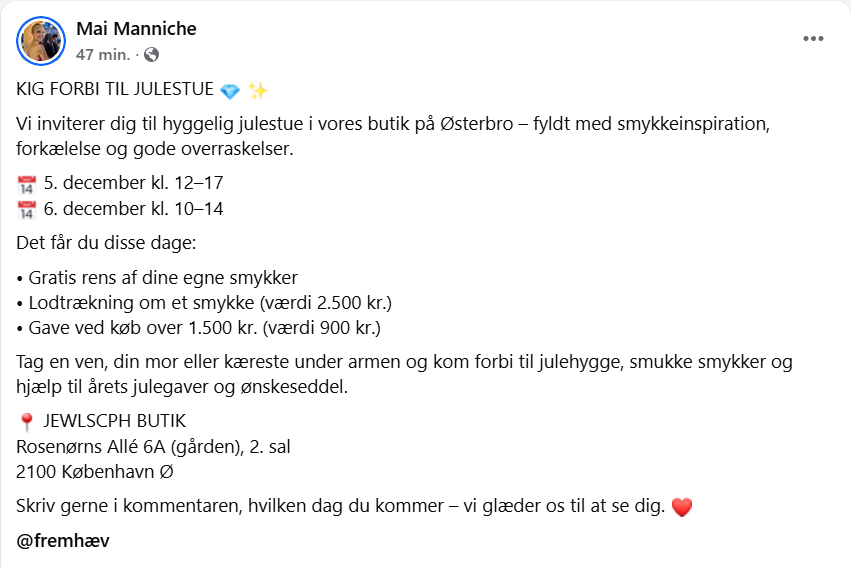This screenshot has width=851, height=567.
Task: Click calendar emoji beside 5. december
Action: coord(27,184)
